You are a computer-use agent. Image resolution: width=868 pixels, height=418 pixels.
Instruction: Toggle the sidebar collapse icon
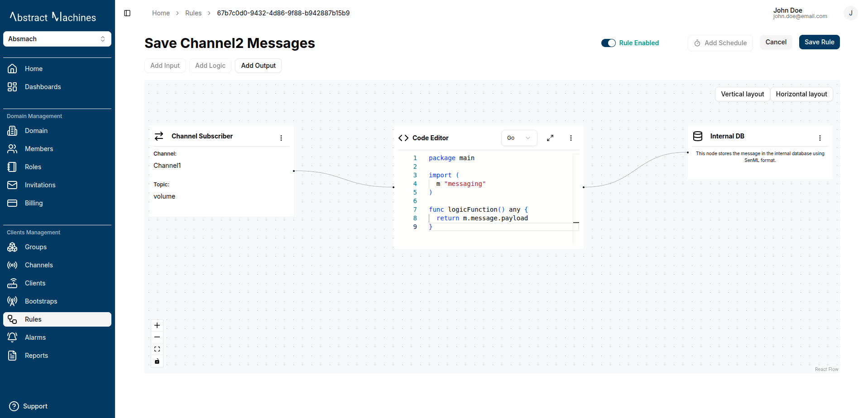[127, 13]
